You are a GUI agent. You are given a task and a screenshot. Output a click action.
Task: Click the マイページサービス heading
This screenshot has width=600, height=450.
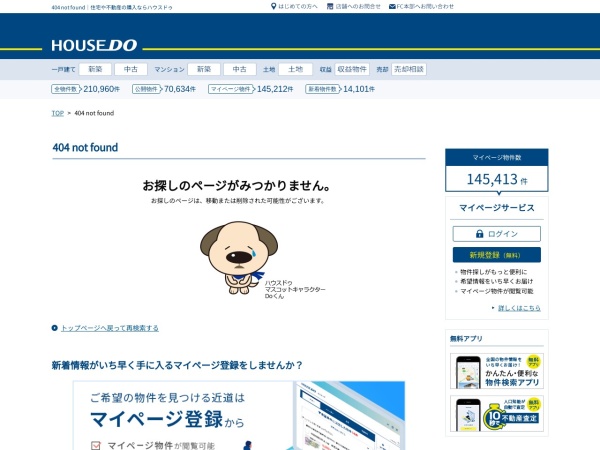coord(497,208)
